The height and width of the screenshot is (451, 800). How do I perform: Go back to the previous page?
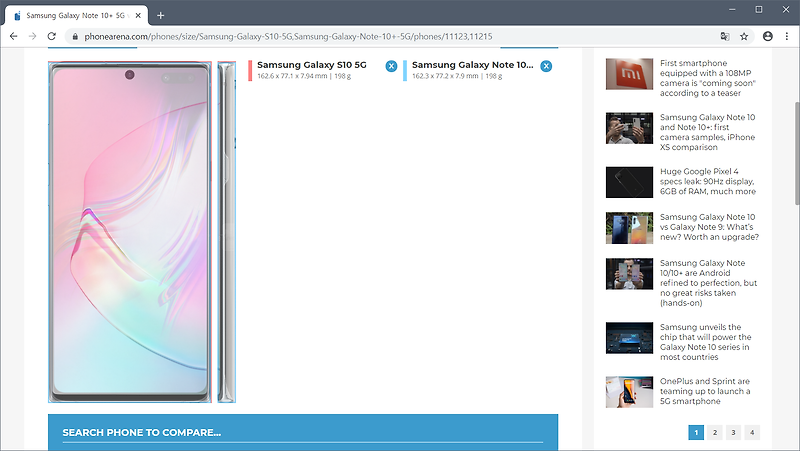(14, 36)
